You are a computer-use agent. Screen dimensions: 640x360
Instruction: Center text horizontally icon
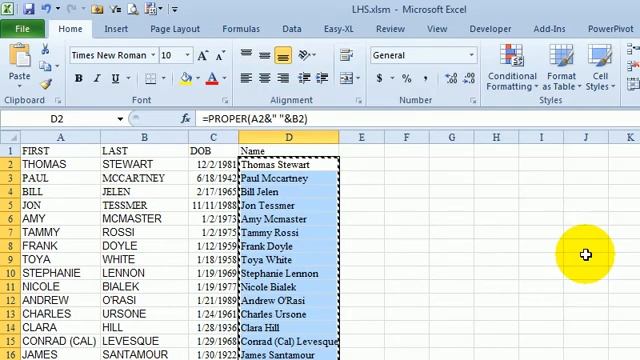tap(264, 78)
